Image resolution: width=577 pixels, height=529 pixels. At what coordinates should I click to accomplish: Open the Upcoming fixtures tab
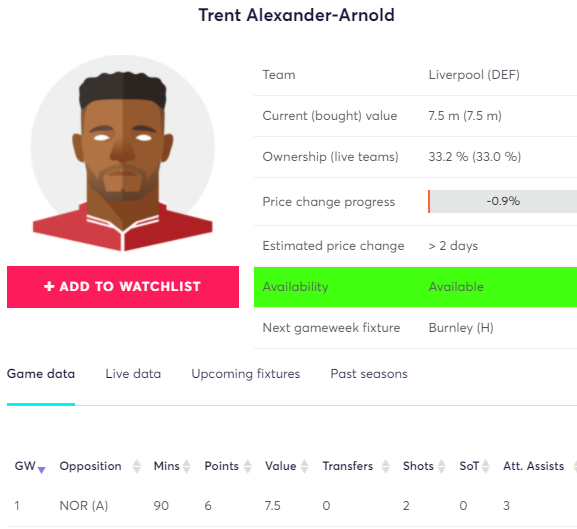click(x=245, y=374)
